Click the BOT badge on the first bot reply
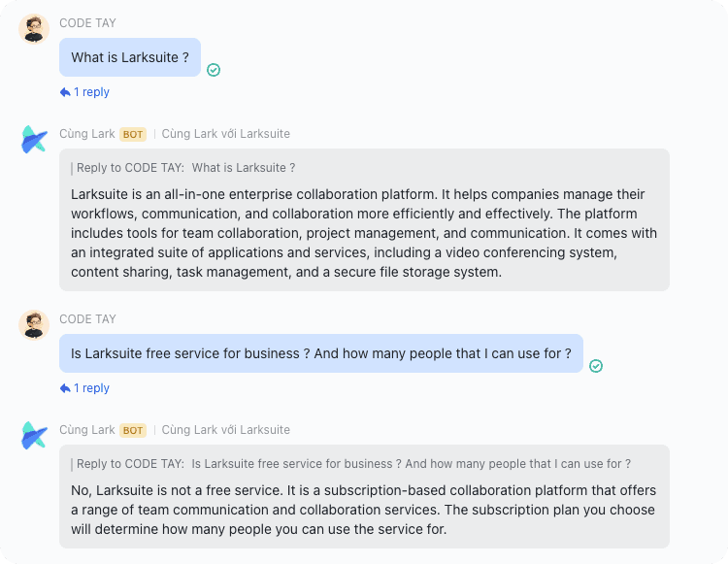 coord(133,134)
